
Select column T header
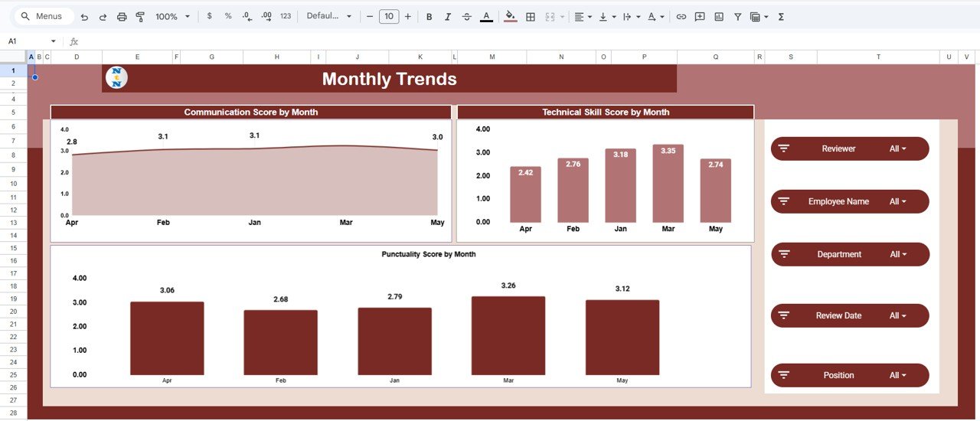[x=878, y=57]
